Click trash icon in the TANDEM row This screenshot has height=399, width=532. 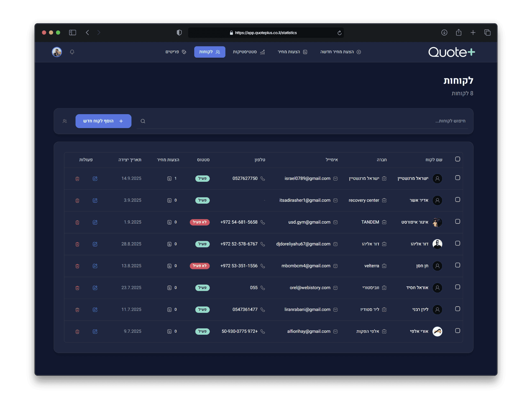(x=77, y=222)
